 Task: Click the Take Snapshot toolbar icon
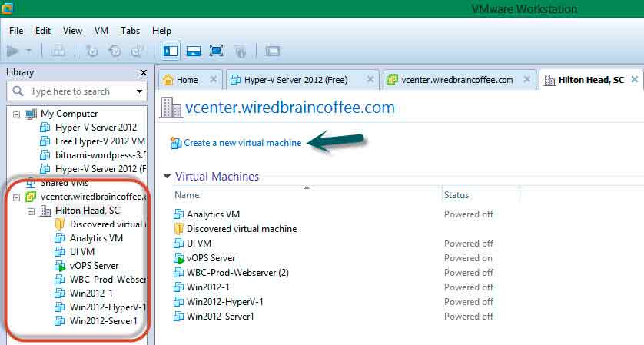click(92, 51)
